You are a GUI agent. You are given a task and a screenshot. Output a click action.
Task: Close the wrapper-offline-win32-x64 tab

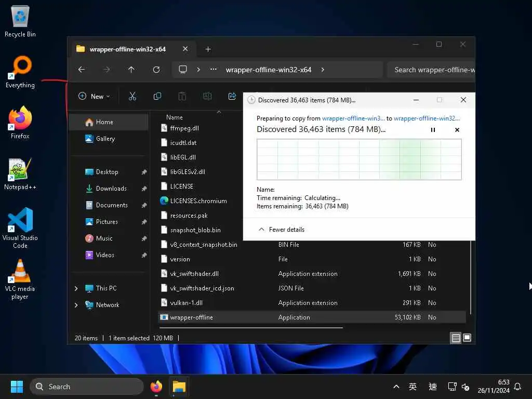point(185,49)
